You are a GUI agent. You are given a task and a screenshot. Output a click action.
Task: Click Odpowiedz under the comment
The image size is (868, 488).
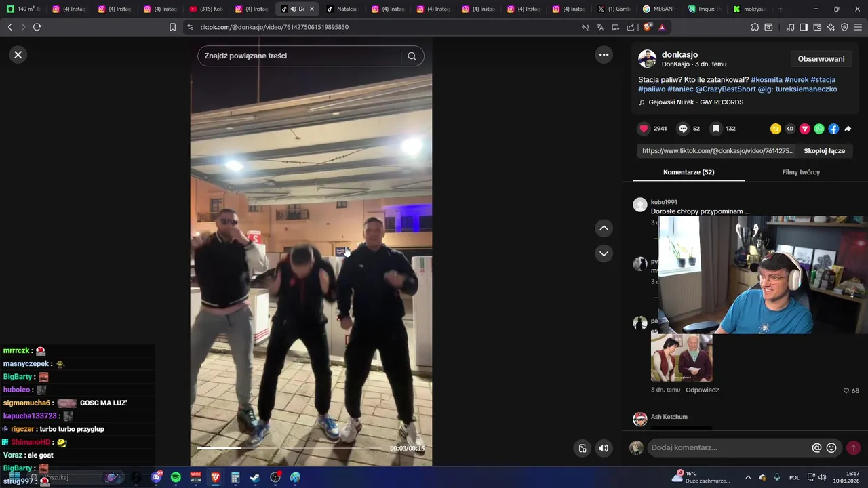click(x=702, y=390)
